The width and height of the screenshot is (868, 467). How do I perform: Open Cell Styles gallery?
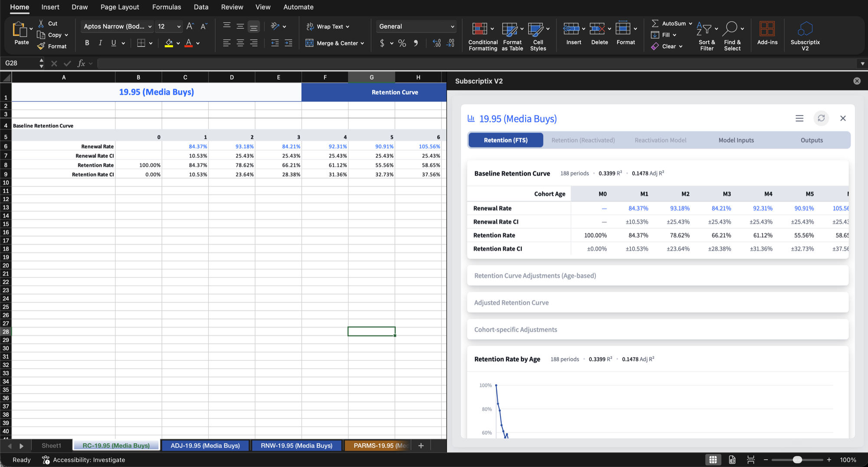click(x=538, y=36)
